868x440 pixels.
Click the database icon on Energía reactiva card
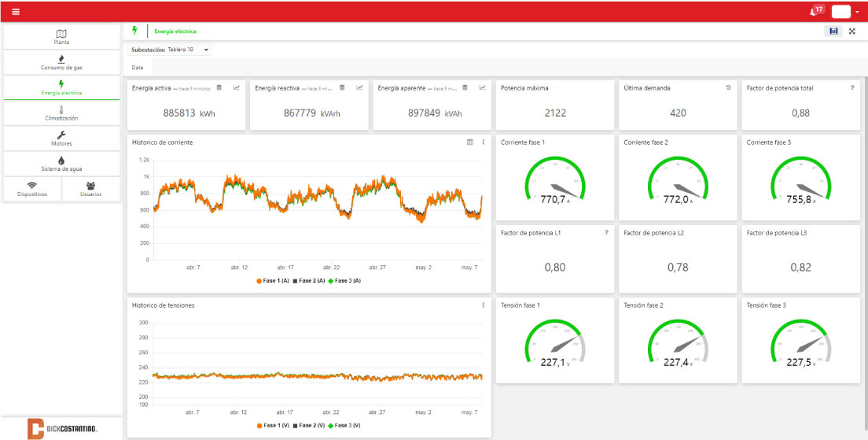(x=342, y=87)
